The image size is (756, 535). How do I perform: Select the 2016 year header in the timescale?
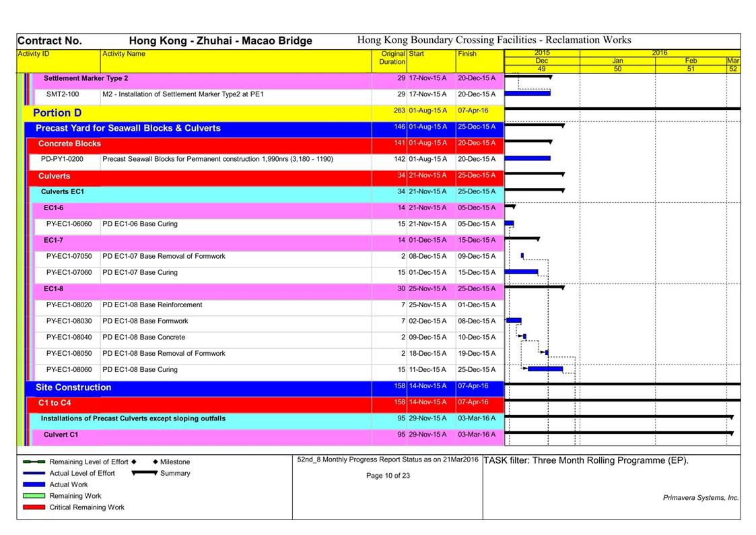[x=660, y=53]
